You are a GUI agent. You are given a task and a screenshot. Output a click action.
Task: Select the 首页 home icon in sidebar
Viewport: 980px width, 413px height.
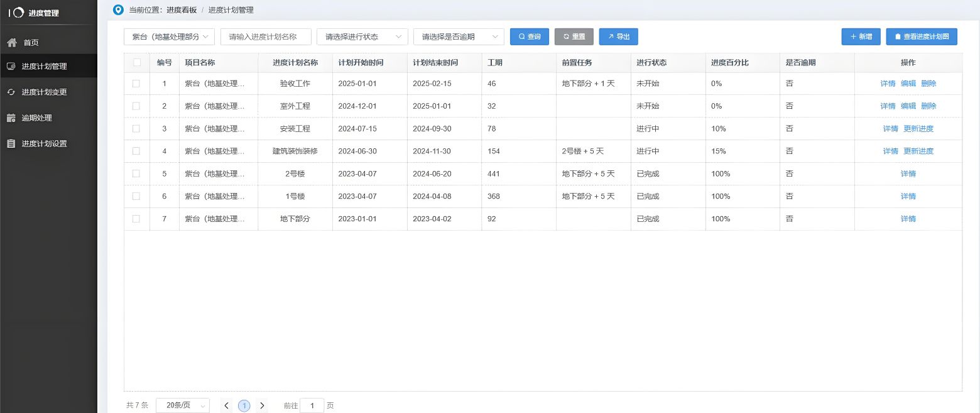(12, 43)
